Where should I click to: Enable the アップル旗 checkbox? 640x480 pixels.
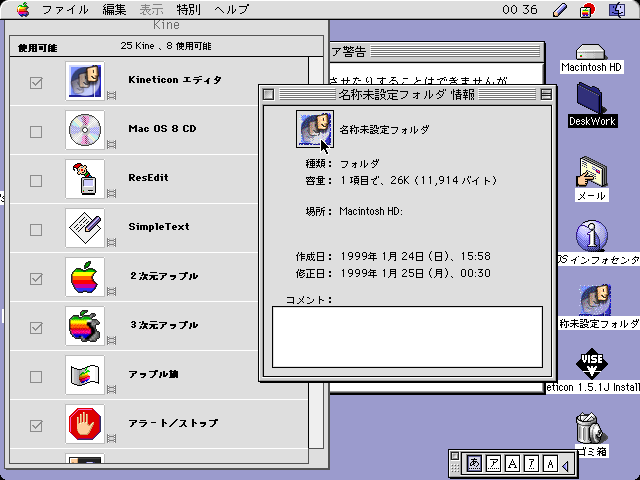point(36,377)
